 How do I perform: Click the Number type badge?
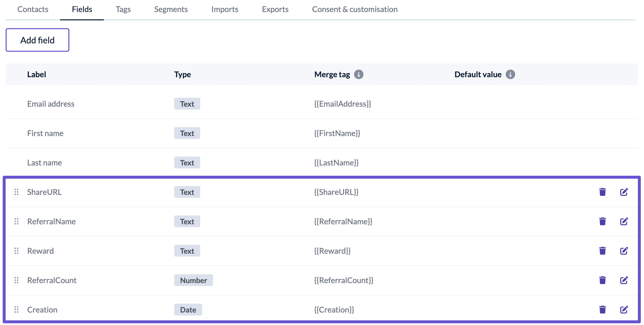pos(194,280)
